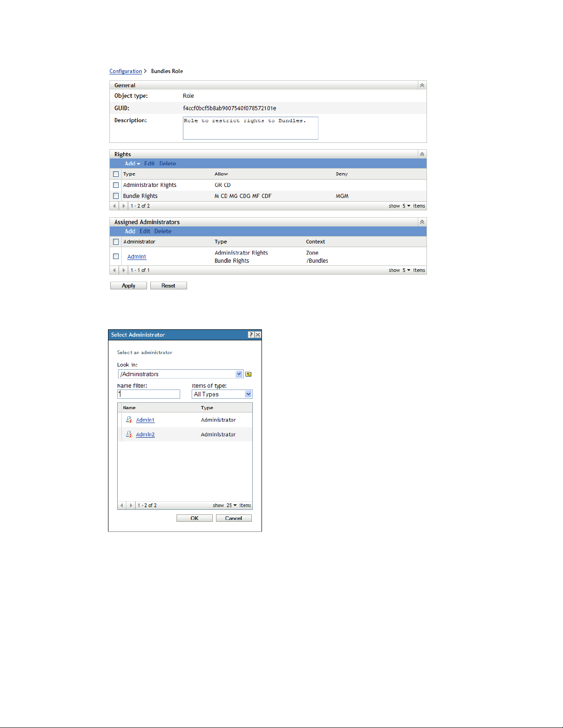This screenshot has height=728, width=563.
Task: Go to next page in Assigned Administrators
Action: [123, 270]
